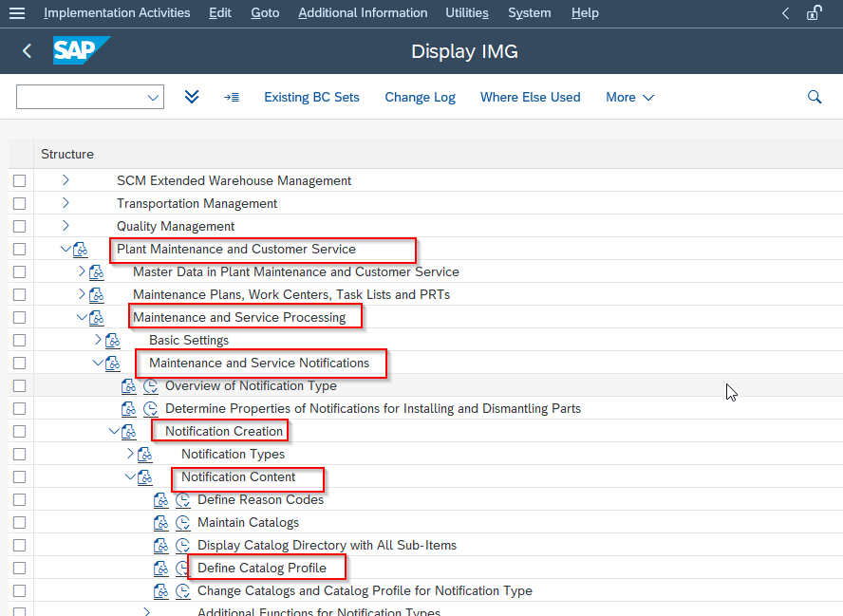Execute the Define Catalog Profile activity icon
Image resolution: width=843 pixels, height=616 pixels.
click(181, 569)
